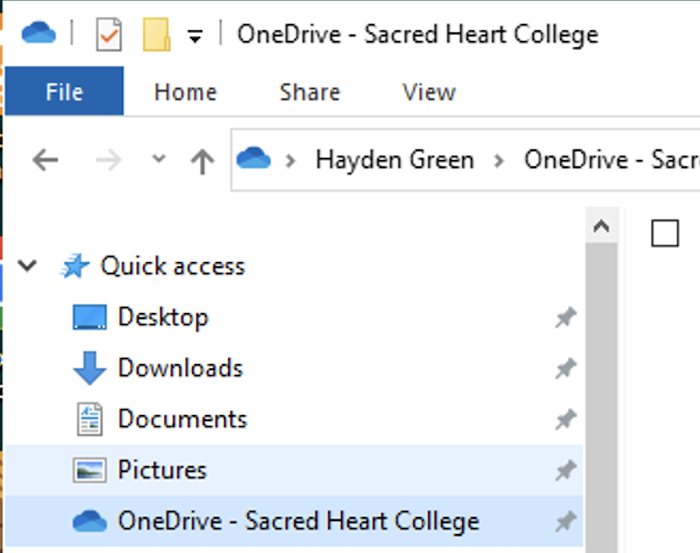Click the cloud icon in the address bar
Viewport: 700px width, 553px height.
[x=254, y=159]
